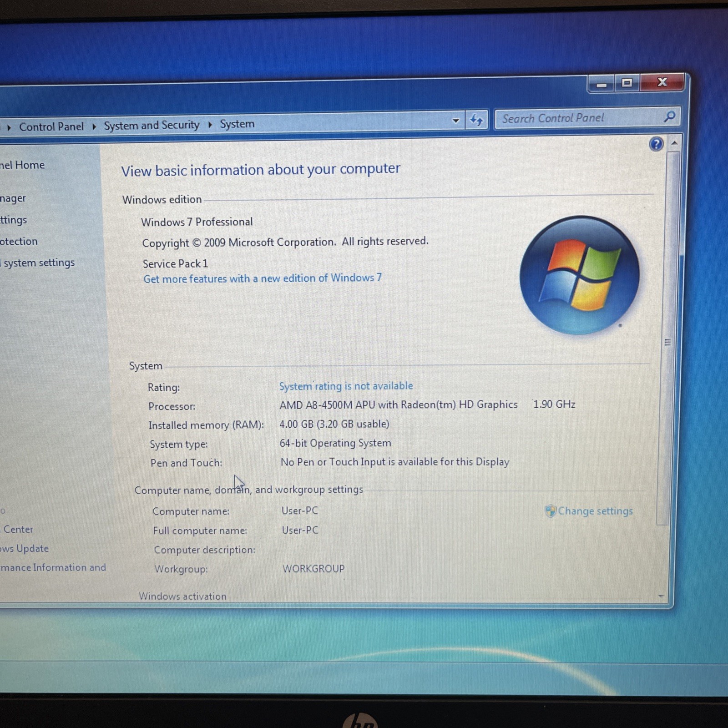
Task: Expand the arrow after Control Panel breadcrumb
Action: (x=94, y=126)
